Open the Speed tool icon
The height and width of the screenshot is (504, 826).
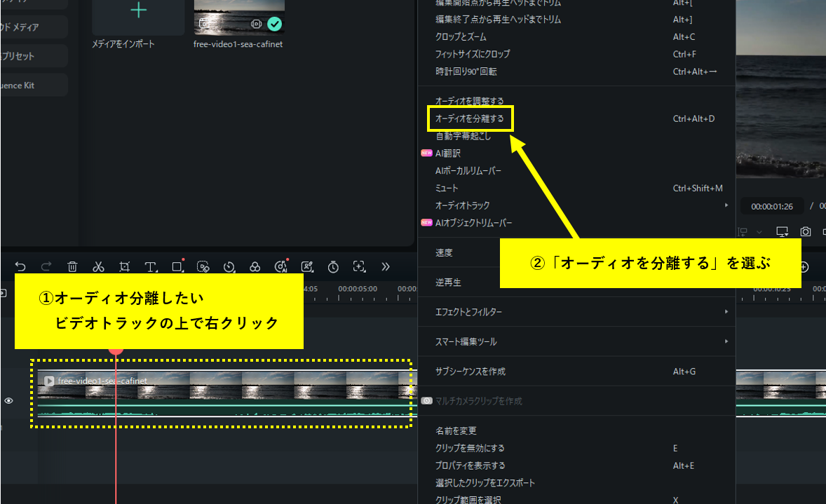click(x=229, y=266)
